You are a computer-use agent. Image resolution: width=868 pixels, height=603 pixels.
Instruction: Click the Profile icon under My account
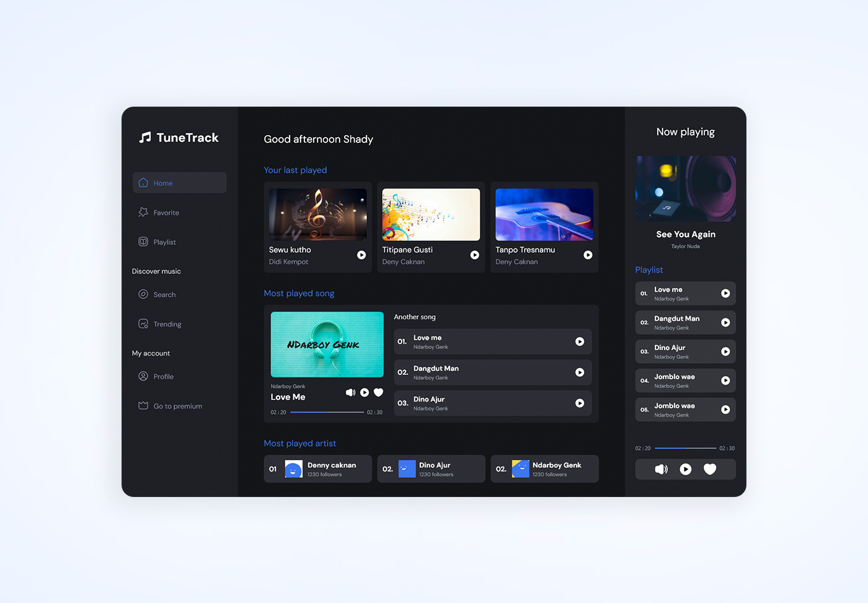pos(143,376)
